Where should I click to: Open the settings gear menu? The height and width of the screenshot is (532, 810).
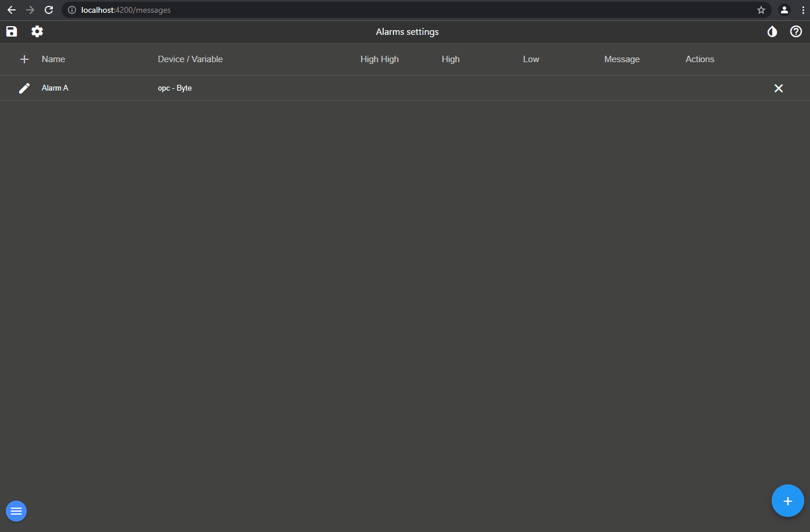click(37, 31)
